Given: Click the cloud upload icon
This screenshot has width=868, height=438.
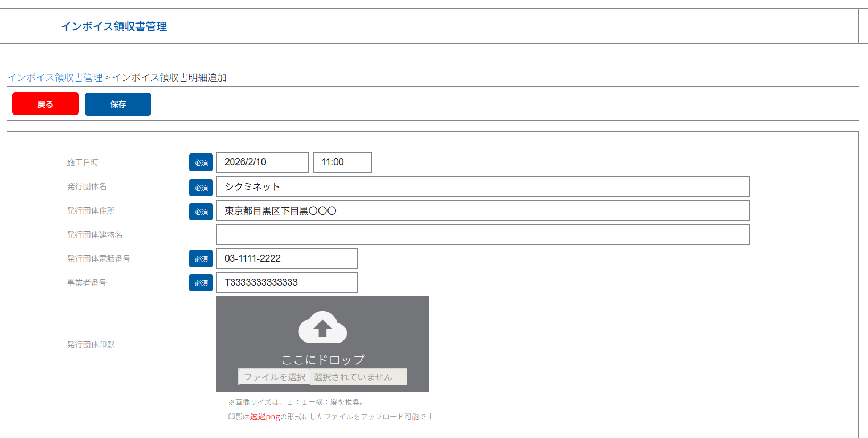Looking at the screenshot, I should pos(322,327).
